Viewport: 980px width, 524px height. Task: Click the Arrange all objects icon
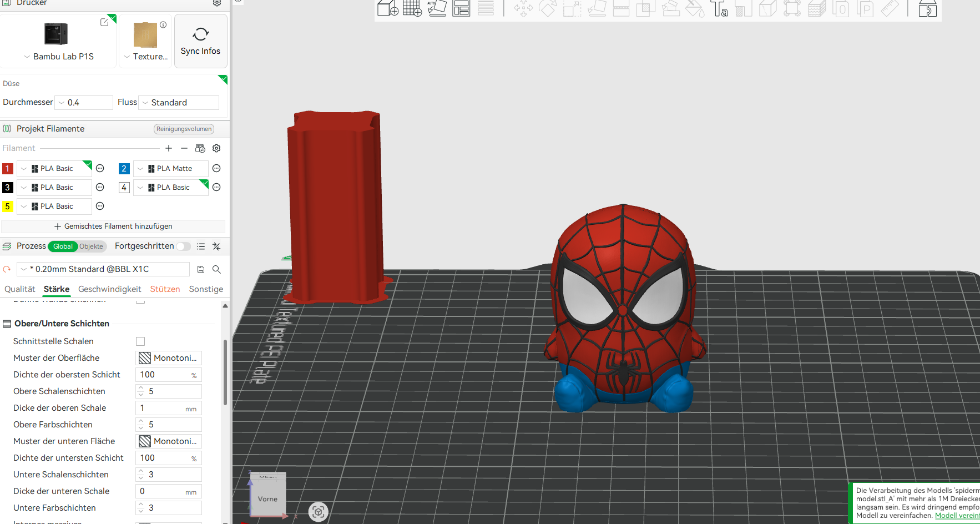pos(461,8)
